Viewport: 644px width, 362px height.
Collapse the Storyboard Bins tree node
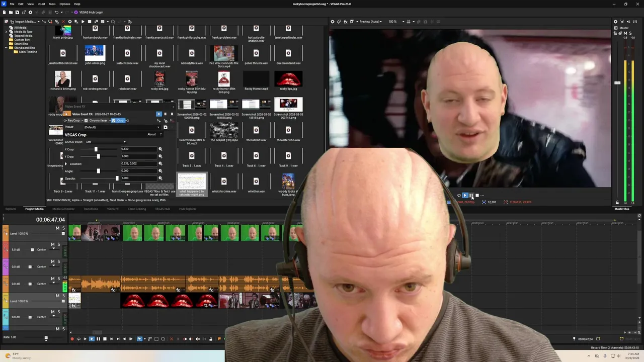tap(6, 48)
